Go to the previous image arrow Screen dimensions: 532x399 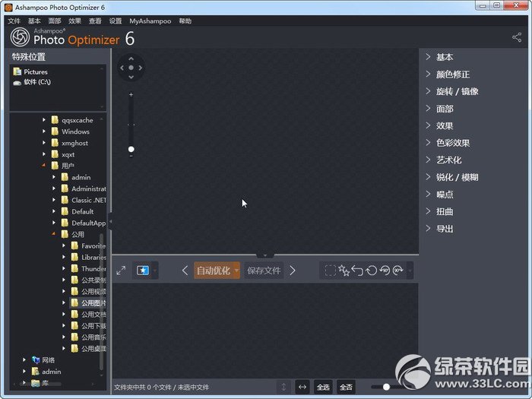185,271
